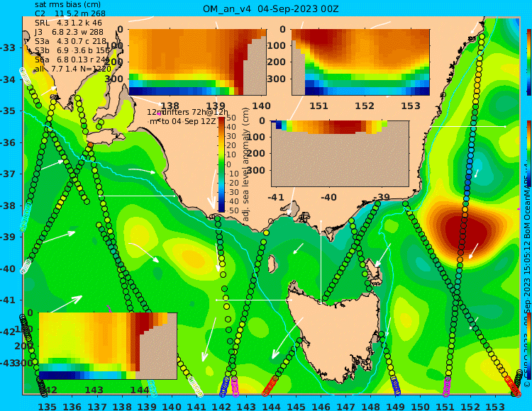The height and width of the screenshot is (411, 532).
Task: Click the 139 tick label in top-left inset
Action: pos(216,106)
